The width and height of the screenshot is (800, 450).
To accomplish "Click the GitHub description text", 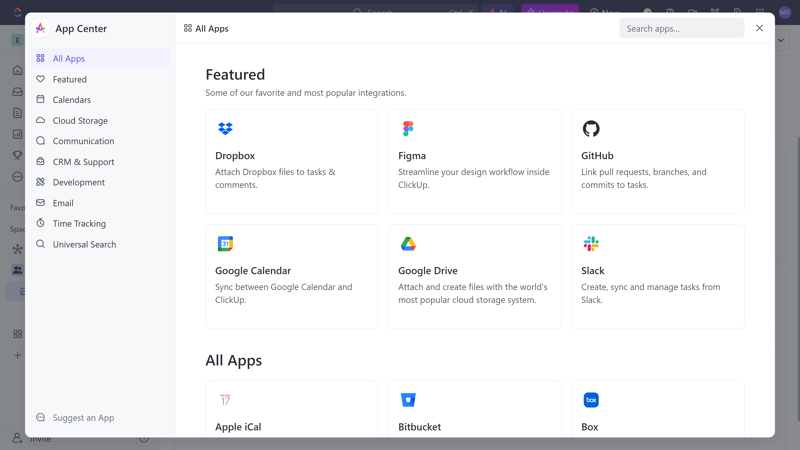I will coord(643,178).
